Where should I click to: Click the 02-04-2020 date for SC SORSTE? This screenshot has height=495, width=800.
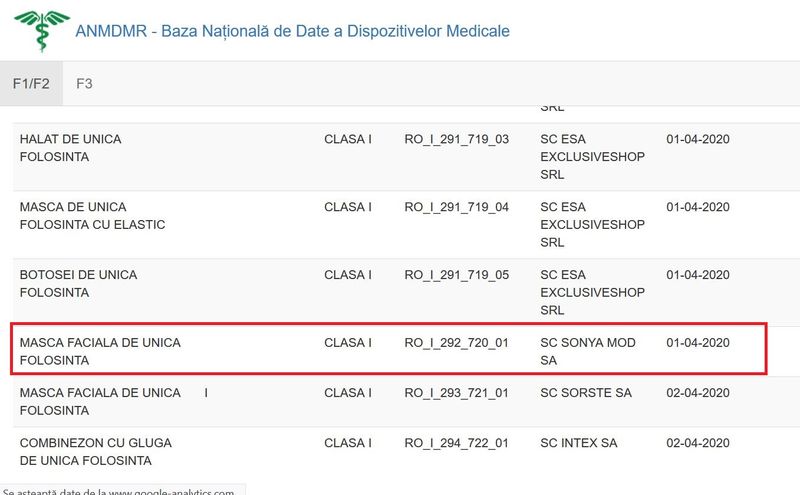[698, 393]
